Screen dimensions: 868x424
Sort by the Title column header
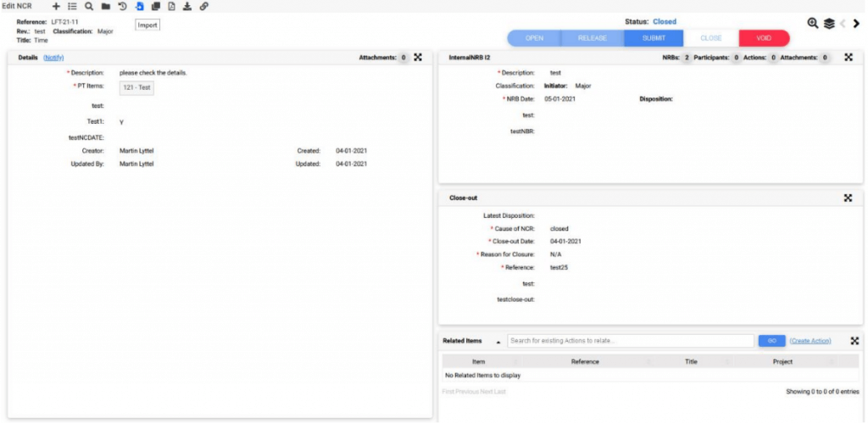pyautogui.click(x=693, y=361)
